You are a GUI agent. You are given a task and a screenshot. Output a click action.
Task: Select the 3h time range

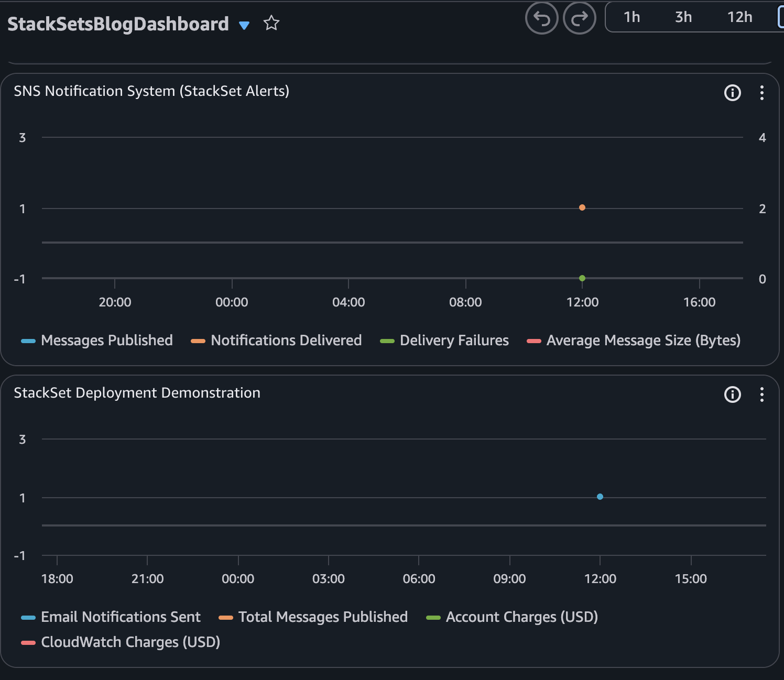(x=683, y=17)
